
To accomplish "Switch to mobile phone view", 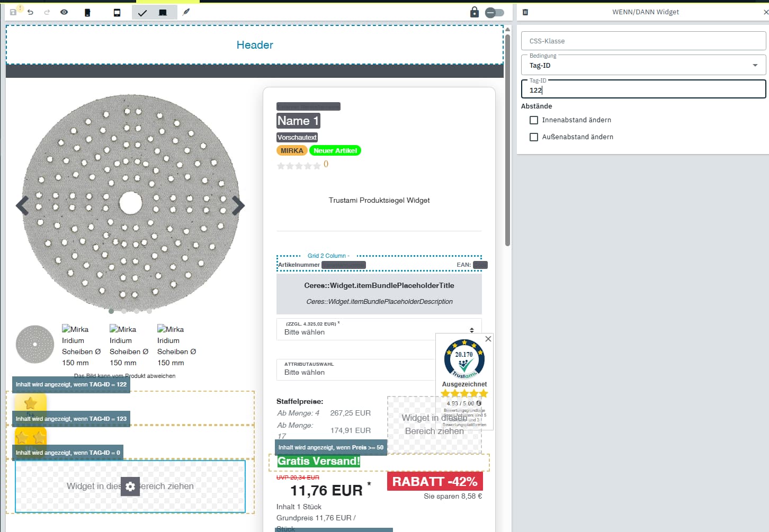I will pyautogui.click(x=87, y=12).
